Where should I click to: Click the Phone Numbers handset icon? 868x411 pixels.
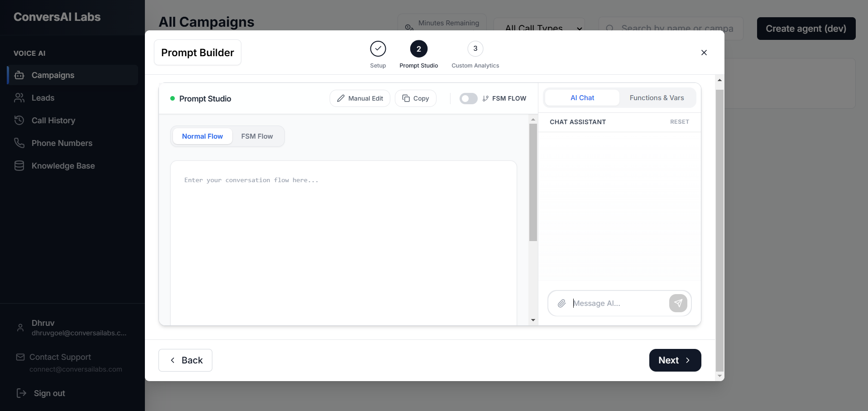tap(19, 143)
